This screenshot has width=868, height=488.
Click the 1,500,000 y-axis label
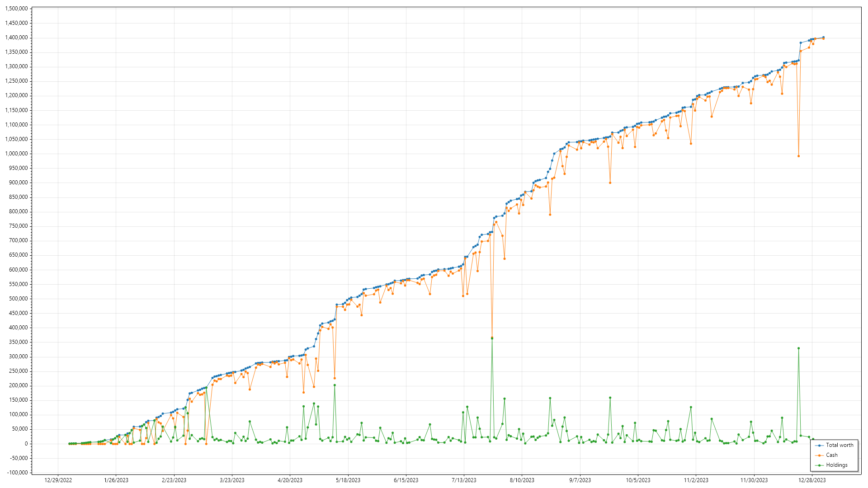pos(16,9)
